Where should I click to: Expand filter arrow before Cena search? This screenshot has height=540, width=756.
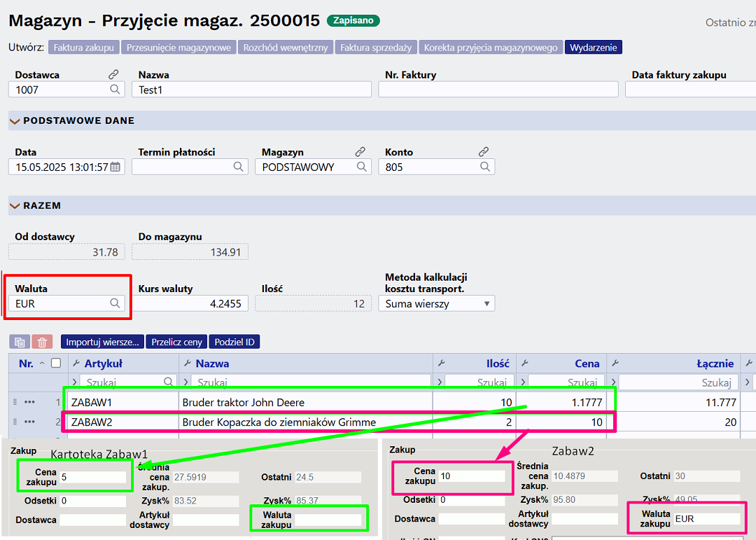pos(523,382)
